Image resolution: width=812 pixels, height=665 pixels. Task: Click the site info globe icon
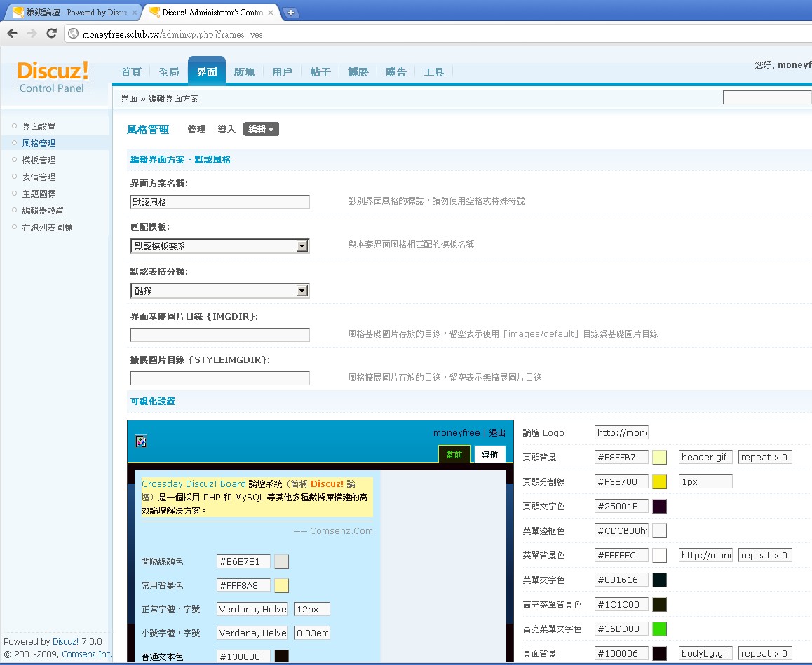pyautogui.click(x=73, y=34)
